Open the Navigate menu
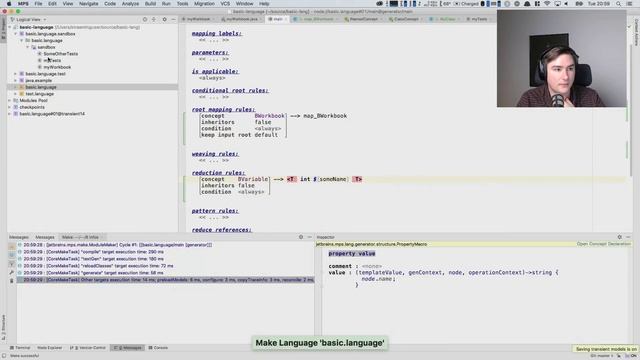Screen dimensions: 640x360 89,4
